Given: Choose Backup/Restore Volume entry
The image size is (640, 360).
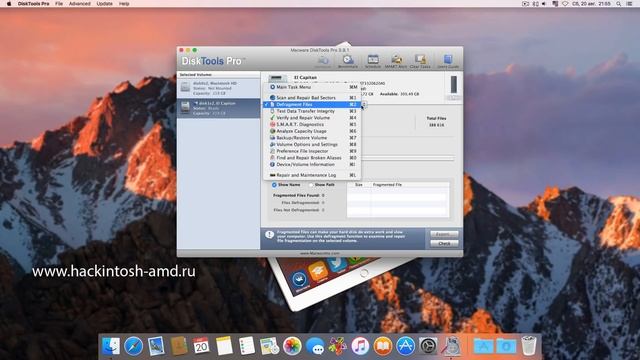Looking at the screenshot, I should click(x=312, y=138).
